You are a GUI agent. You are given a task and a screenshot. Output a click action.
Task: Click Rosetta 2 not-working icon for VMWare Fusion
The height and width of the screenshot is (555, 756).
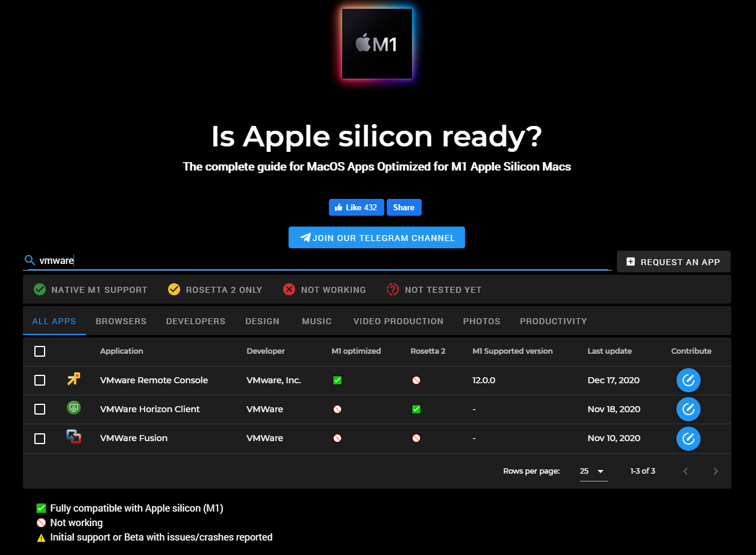click(416, 438)
